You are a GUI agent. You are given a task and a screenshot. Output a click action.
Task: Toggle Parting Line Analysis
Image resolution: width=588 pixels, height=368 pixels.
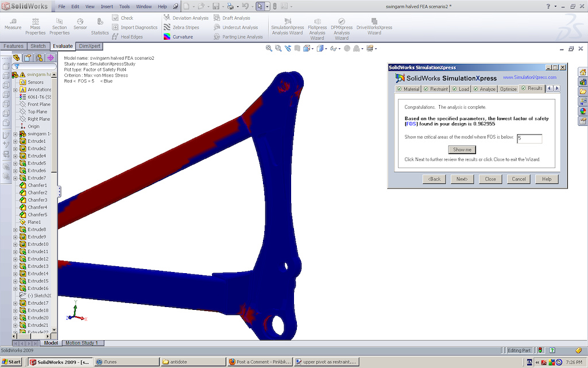(238, 37)
